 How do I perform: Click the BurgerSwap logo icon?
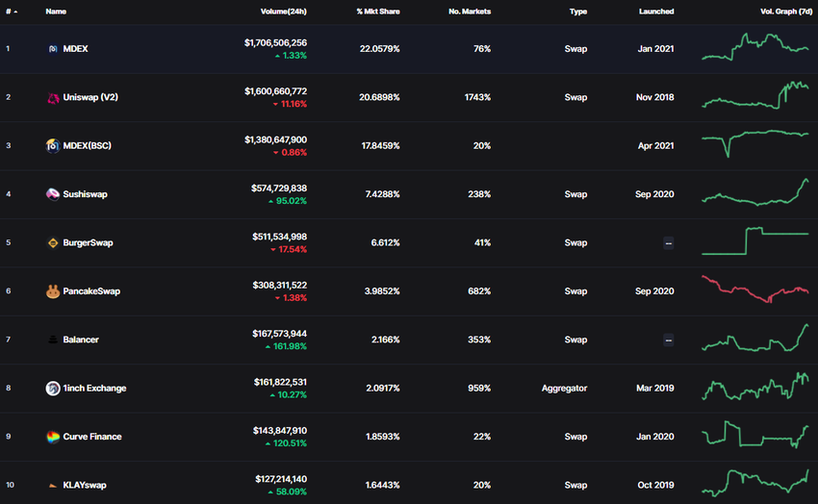tap(53, 243)
